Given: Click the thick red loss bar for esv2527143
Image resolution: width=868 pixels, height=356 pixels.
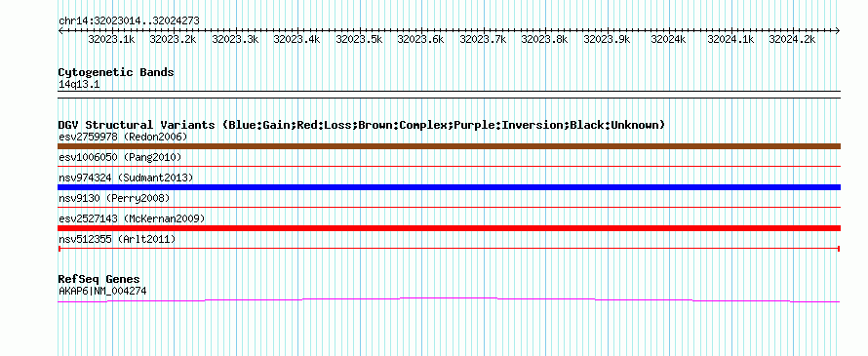Looking at the screenshot, I should click(x=449, y=228).
